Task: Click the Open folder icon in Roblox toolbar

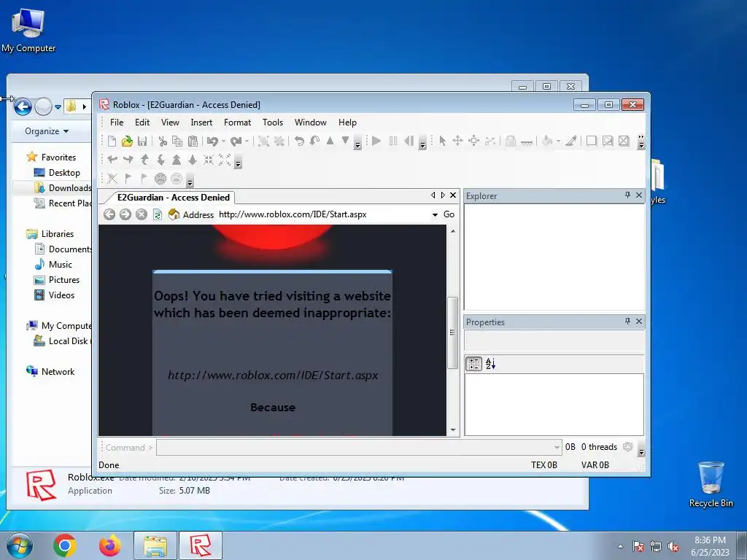Action: click(127, 141)
